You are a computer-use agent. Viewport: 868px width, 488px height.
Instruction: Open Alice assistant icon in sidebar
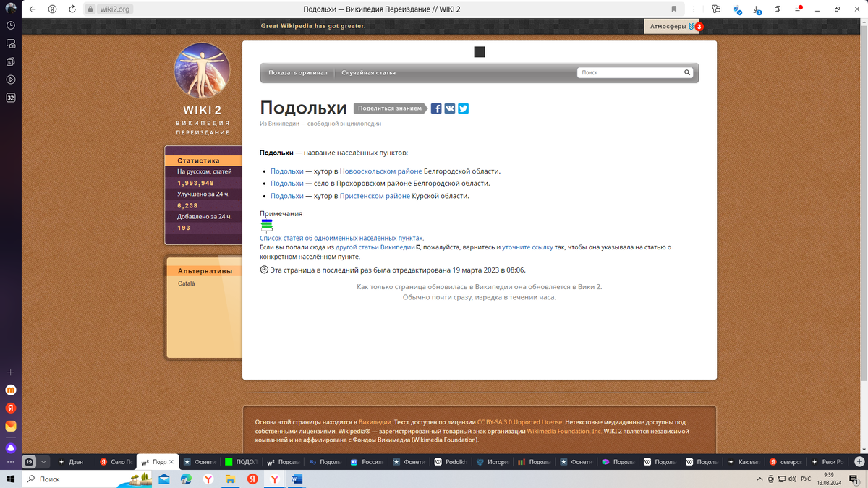pyautogui.click(x=11, y=447)
